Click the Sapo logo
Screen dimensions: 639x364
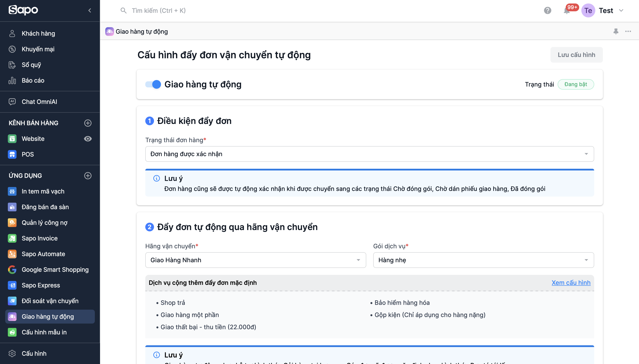click(x=23, y=10)
